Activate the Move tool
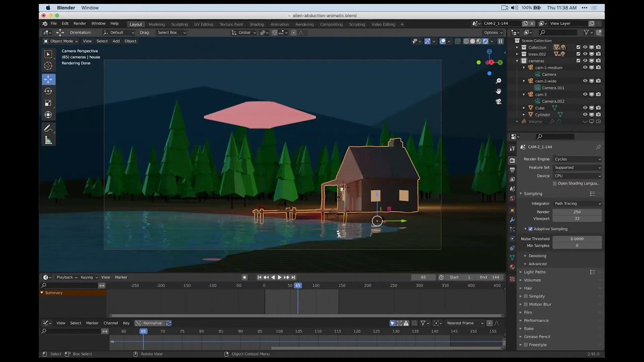 [48, 79]
